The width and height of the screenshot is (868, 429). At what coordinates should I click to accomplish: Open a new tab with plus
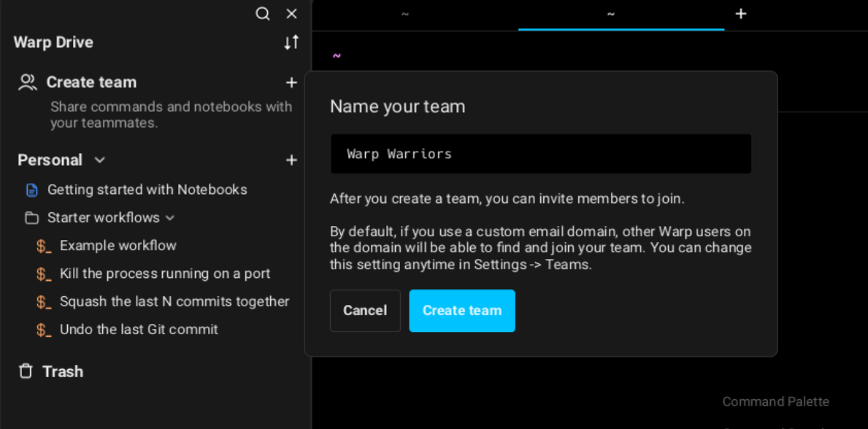pyautogui.click(x=741, y=15)
